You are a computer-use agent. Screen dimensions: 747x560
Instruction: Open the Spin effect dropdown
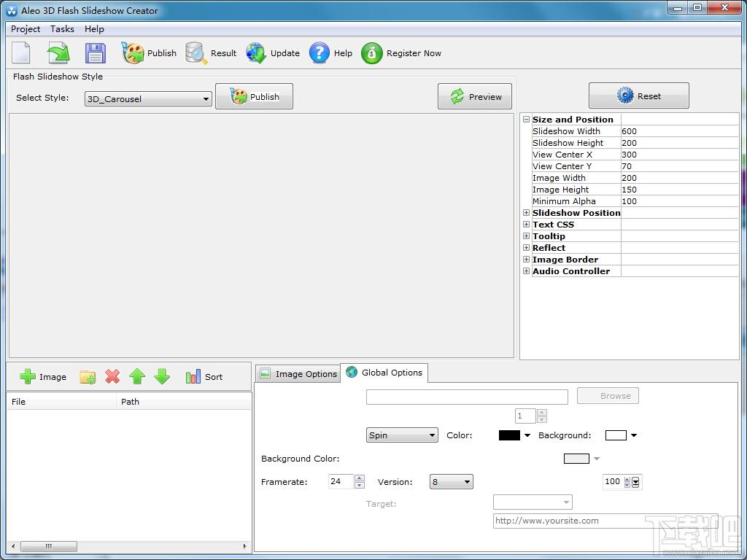(x=402, y=435)
